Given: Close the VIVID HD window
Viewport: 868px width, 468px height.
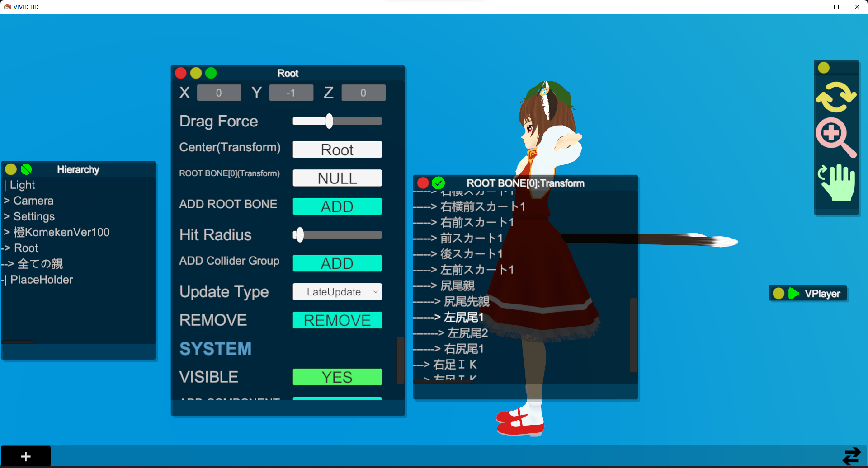Looking at the screenshot, I should tap(857, 7).
